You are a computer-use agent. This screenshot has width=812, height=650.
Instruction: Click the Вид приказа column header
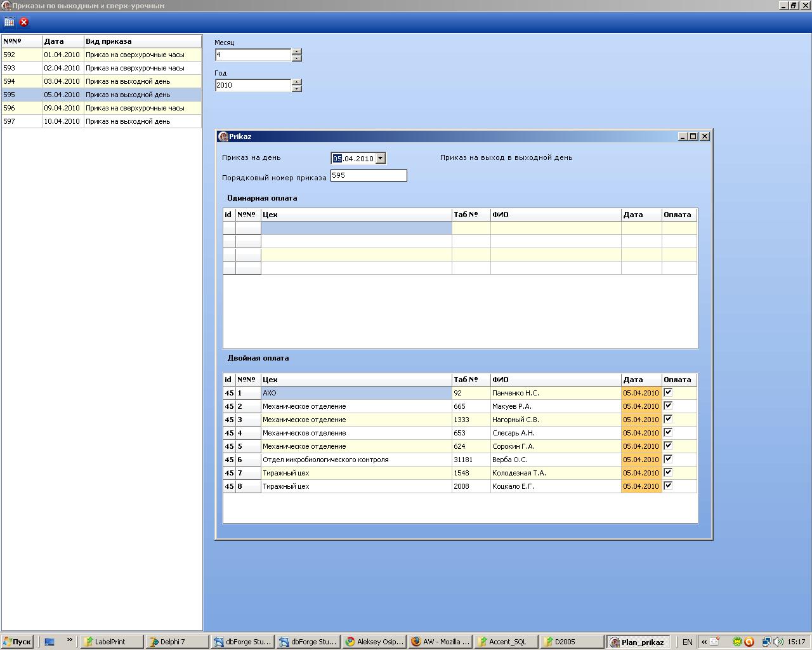[x=142, y=41]
